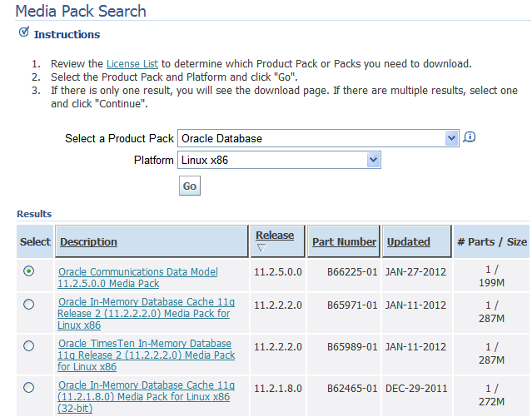Select radio for In-Memory Database Cache 11.2.2.2.0

click(29, 304)
